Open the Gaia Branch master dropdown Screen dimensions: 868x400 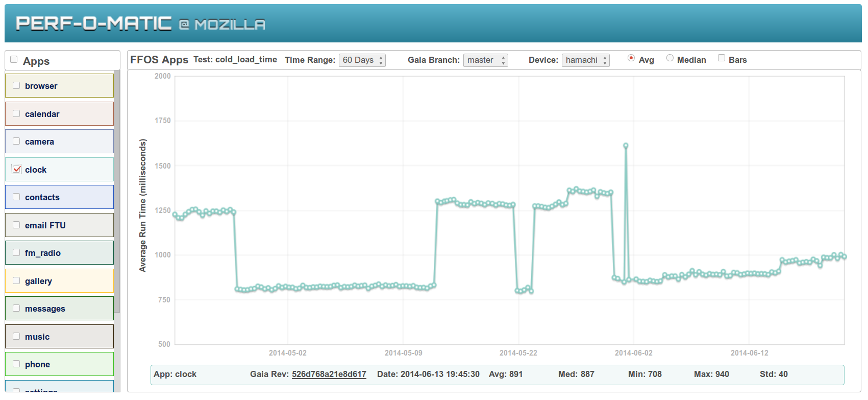[x=486, y=60]
